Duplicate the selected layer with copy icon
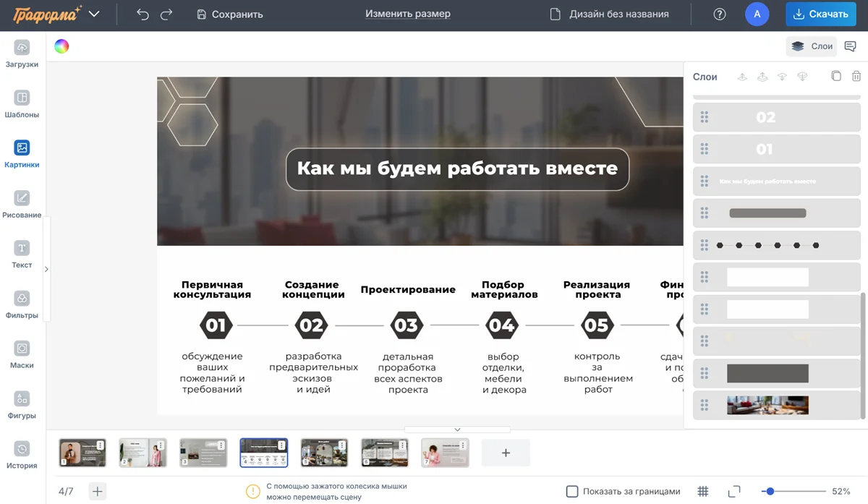The image size is (868, 504). click(836, 76)
